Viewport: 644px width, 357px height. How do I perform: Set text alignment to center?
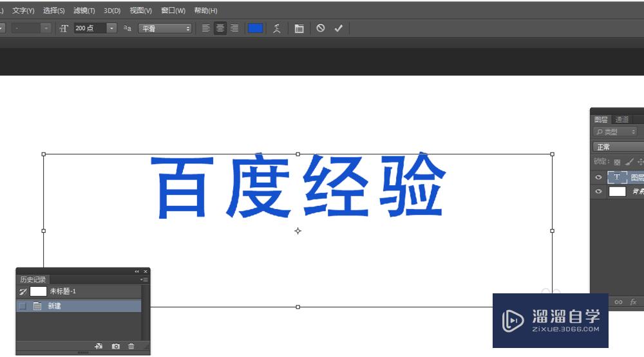click(220, 28)
